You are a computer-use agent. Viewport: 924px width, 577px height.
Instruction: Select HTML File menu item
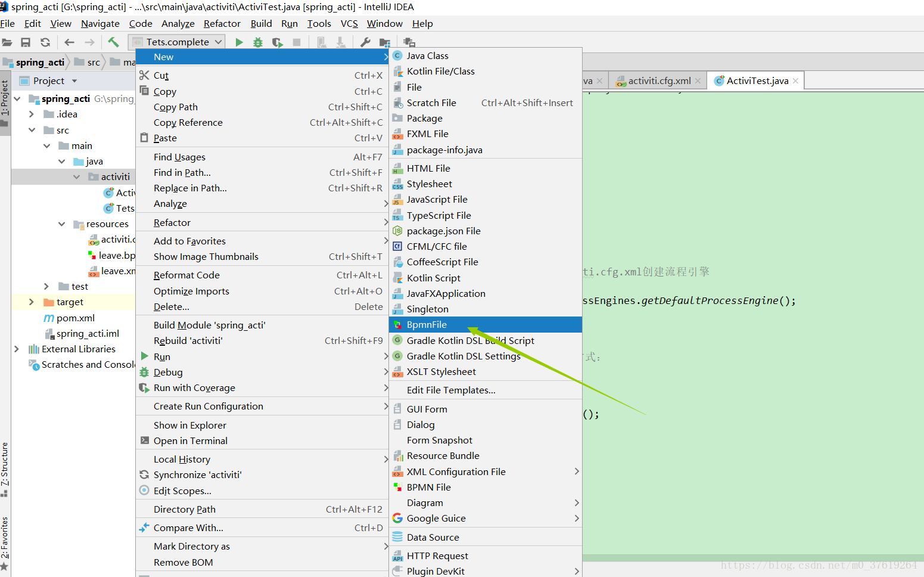click(x=486, y=169)
